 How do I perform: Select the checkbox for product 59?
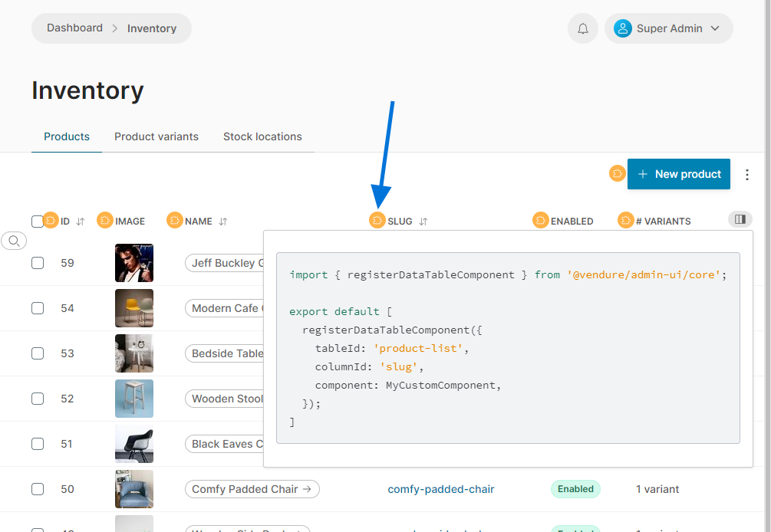pos(38,263)
